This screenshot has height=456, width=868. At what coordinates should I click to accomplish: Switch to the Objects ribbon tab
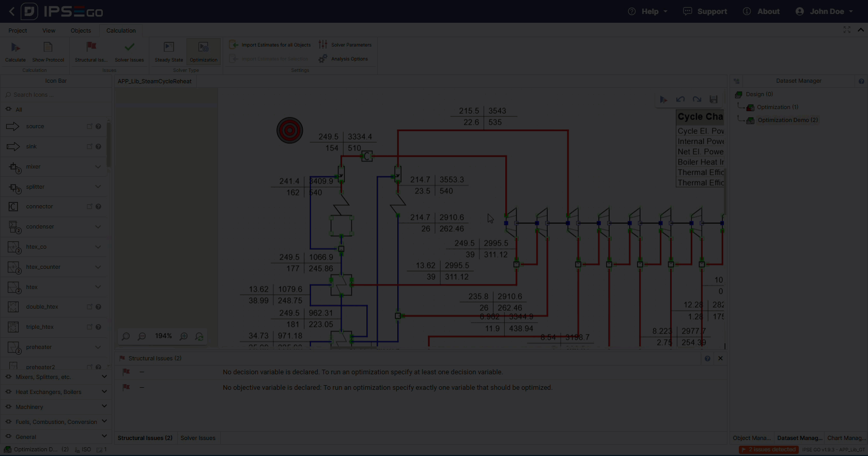pyautogui.click(x=81, y=31)
